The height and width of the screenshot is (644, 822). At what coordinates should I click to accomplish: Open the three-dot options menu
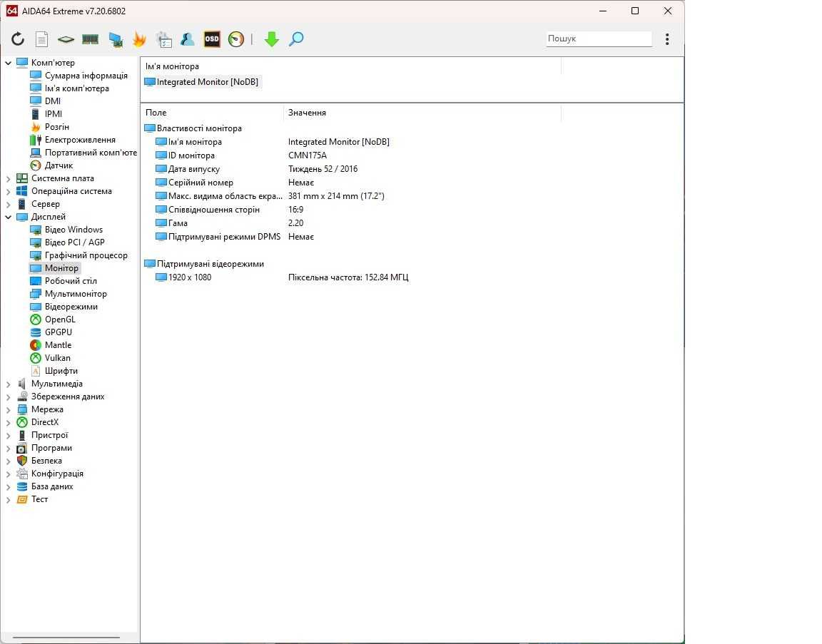click(667, 39)
